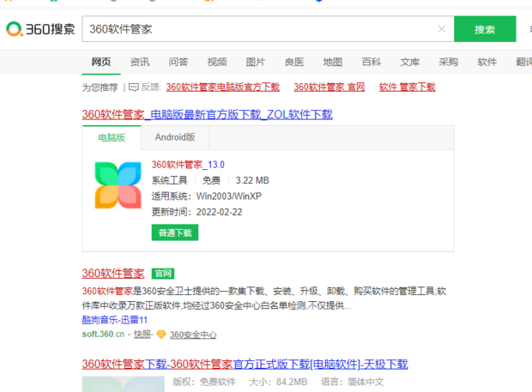Open suggestion 360软件管家电脑版官方下载
Viewport: 532px width, 392px height.
click(x=222, y=87)
